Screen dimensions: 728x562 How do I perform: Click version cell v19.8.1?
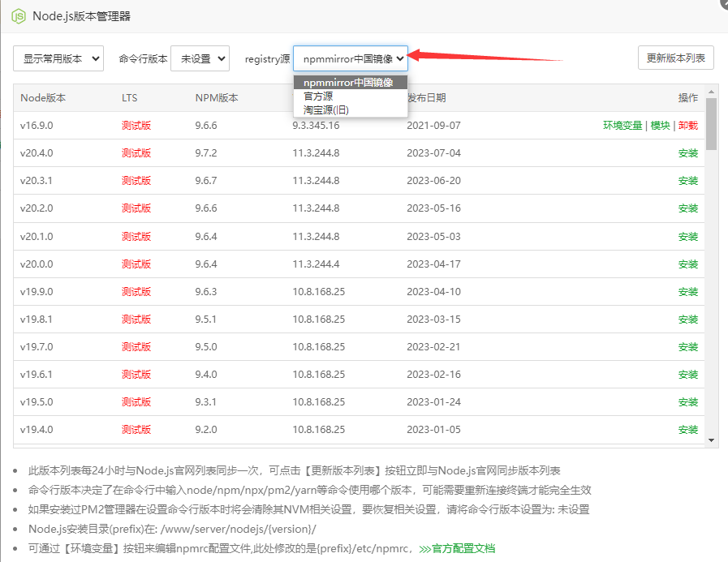37,320
